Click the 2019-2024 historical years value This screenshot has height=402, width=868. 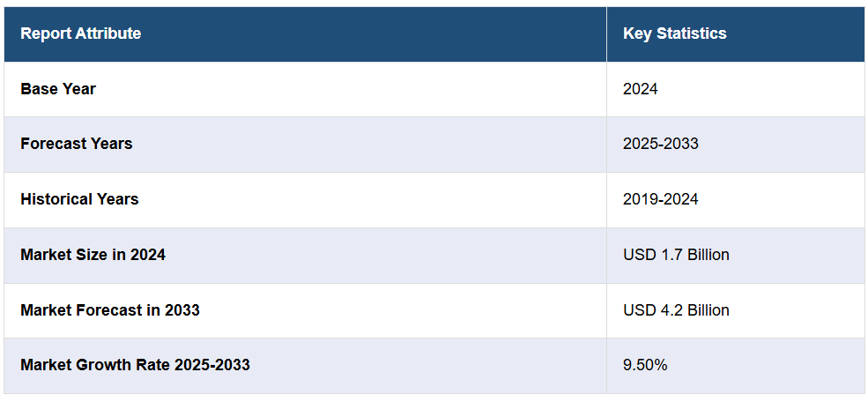(x=660, y=199)
